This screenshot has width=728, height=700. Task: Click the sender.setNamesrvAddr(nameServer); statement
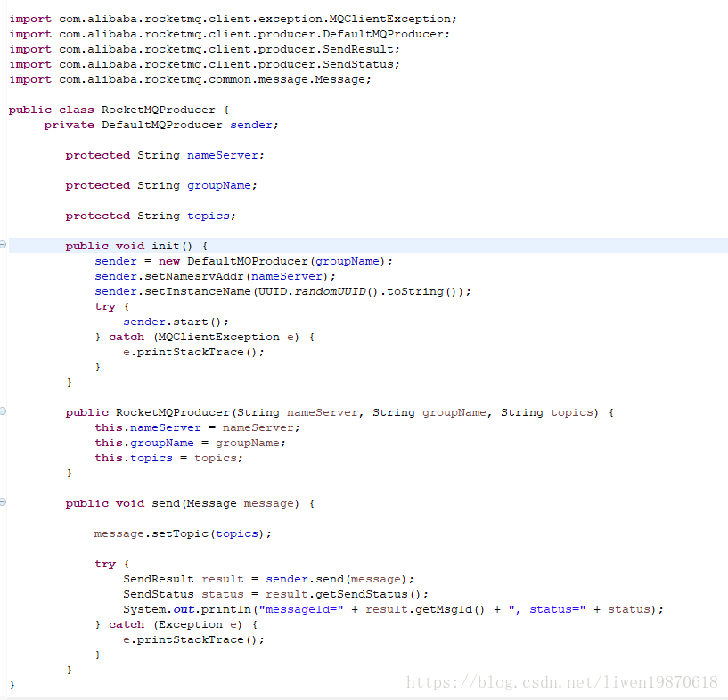tap(215, 276)
